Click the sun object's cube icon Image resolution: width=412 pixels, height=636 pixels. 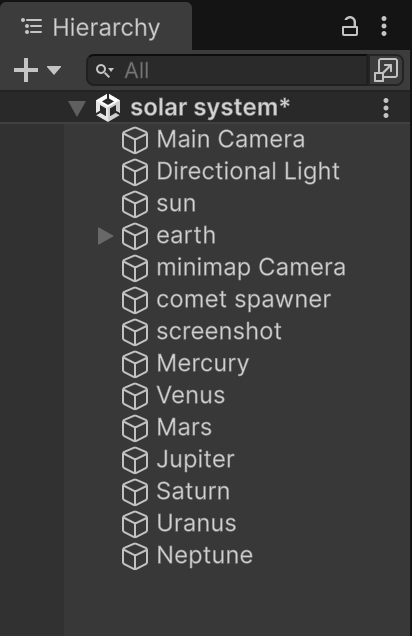[135, 204]
